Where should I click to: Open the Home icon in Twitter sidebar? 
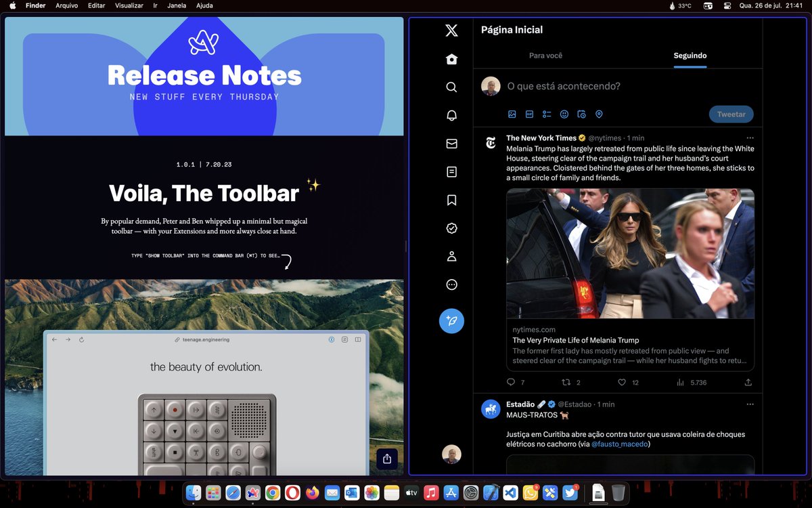(x=451, y=60)
